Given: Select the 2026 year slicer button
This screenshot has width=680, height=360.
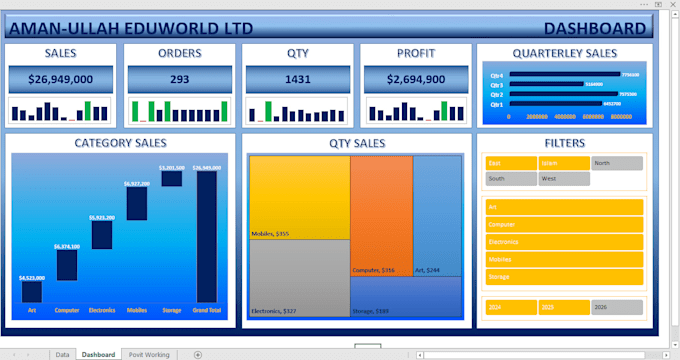Looking at the screenshot, I should (x=617, y=307).
